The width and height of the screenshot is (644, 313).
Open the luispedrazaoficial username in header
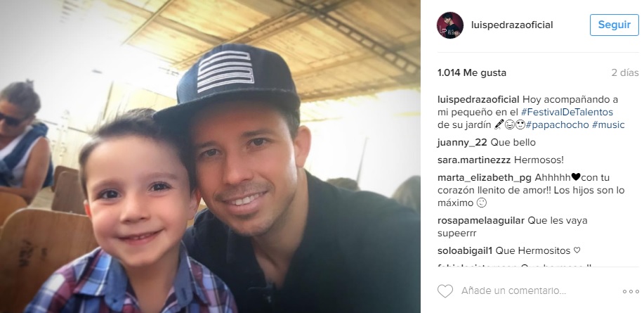click(512, 25)
